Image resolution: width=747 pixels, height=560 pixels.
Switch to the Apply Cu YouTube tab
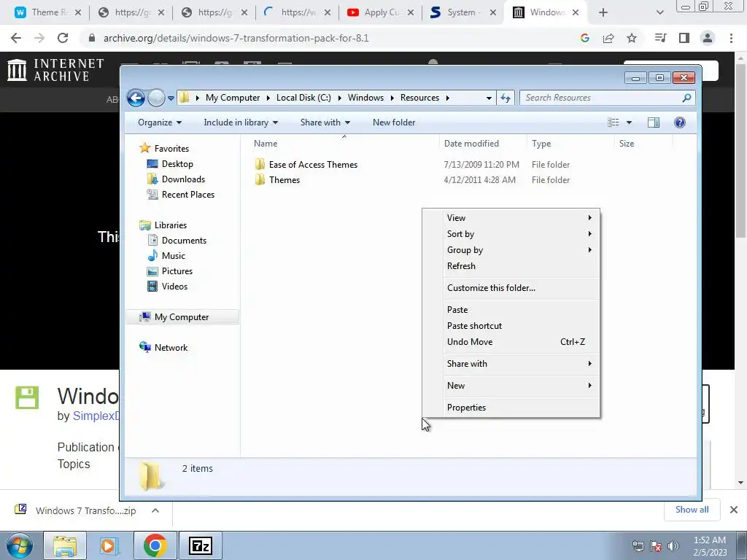[x=379, y=12]
